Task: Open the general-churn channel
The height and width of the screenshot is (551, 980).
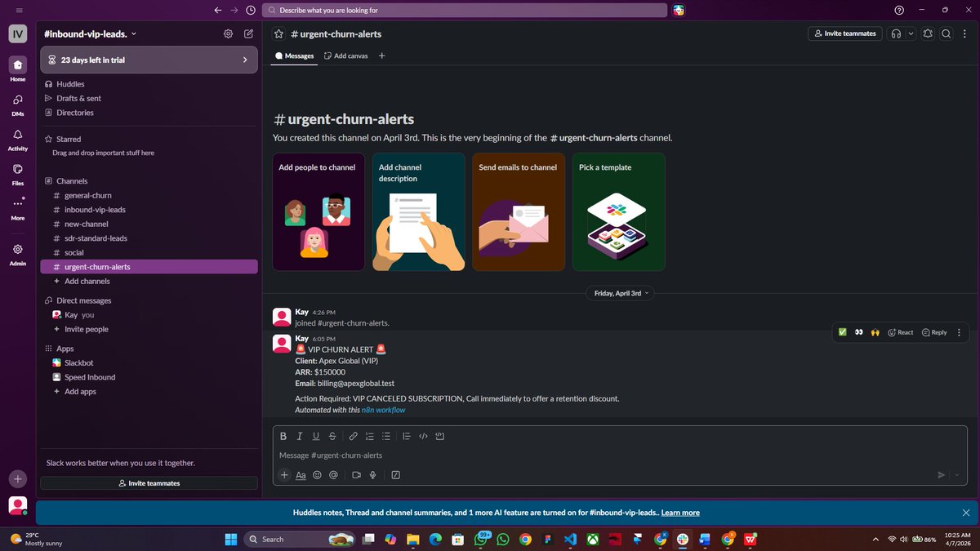Action: [x=149, y=195]
